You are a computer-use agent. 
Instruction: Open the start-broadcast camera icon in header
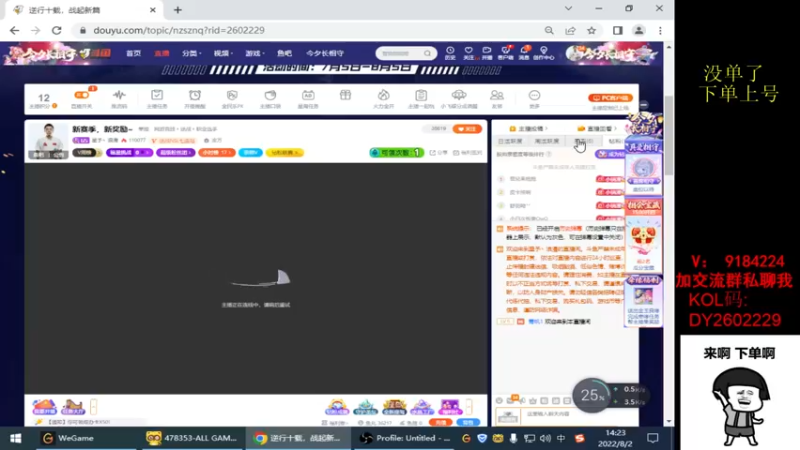[x=487, y=53]
